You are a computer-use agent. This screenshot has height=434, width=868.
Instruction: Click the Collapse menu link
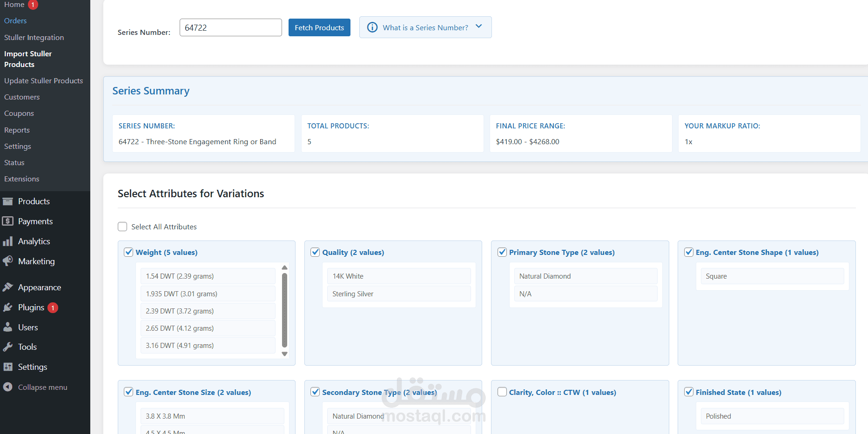(42, 387)
